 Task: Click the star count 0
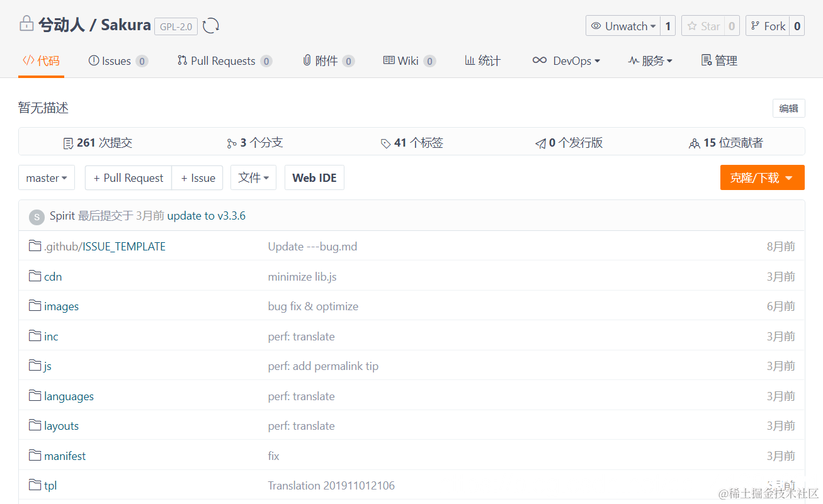(732, 26)
